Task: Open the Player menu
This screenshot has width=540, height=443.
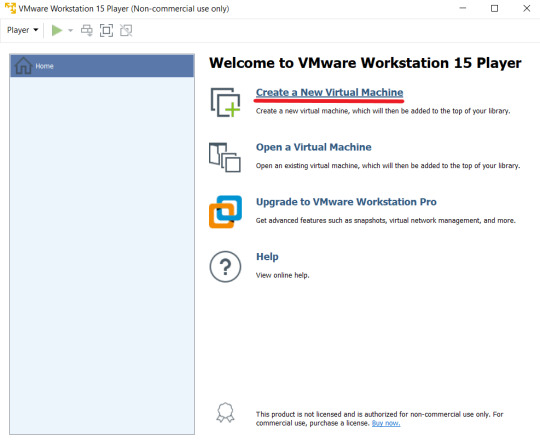Action: pos(23,30)
